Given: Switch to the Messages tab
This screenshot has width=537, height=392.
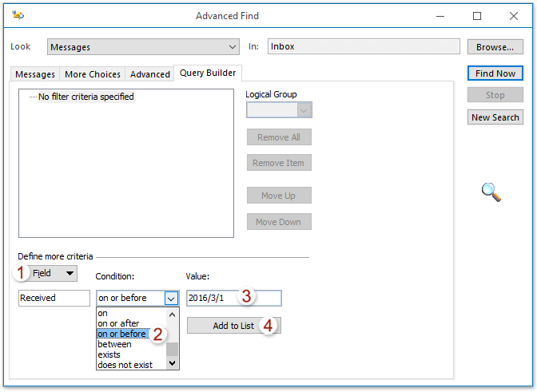Looking at the screenshot, I should (x=36, y=74).
